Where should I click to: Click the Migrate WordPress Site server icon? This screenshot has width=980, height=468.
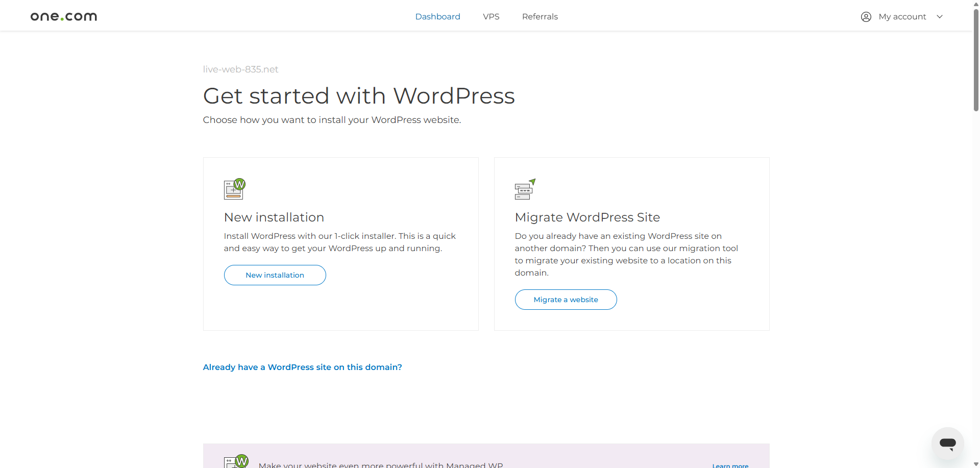coord(525,189)
